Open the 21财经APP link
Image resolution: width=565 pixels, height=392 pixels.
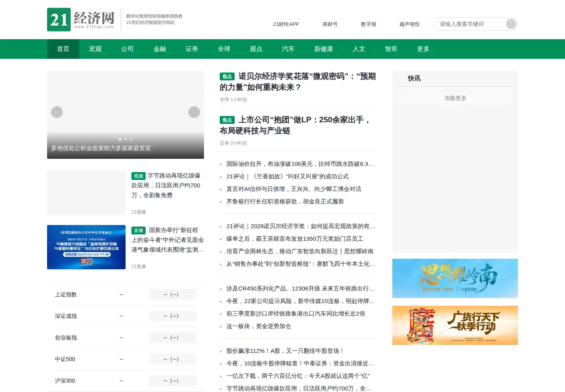[x=286, y=24]
